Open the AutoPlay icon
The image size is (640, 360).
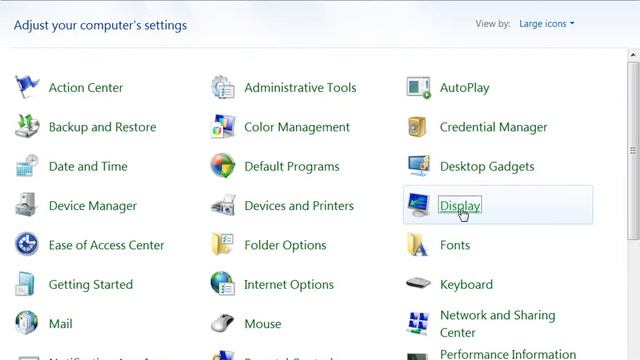coord(418,87)
